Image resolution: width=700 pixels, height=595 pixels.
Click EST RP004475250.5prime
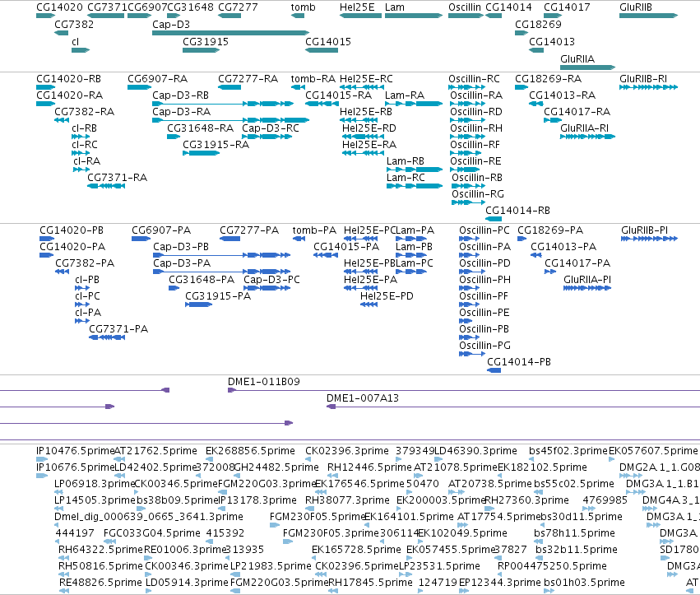tap(552, 566)
